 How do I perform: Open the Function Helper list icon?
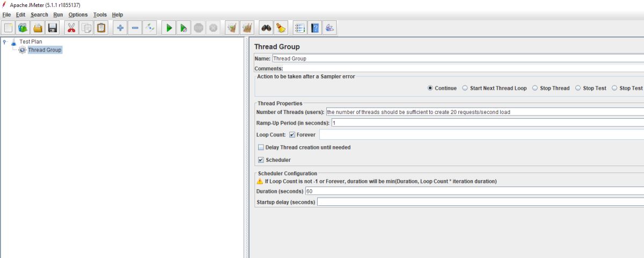tap(300, 27)
